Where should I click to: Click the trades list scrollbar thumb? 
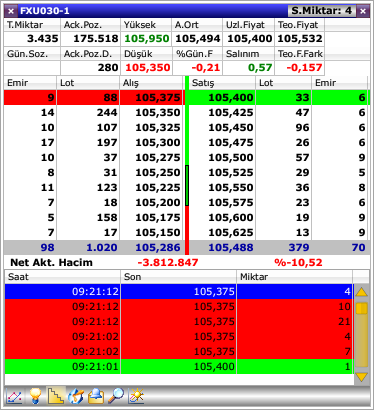pos(362,308)
